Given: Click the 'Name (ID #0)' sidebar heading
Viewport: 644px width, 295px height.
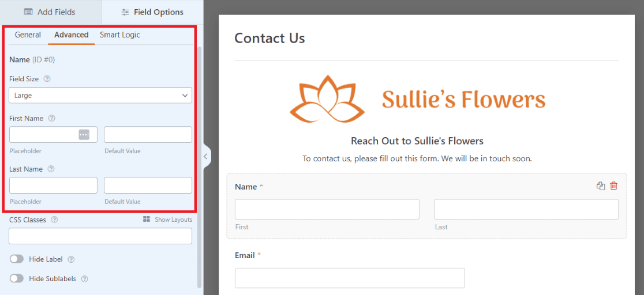Looking at the screenshot, I should point(32,60).
